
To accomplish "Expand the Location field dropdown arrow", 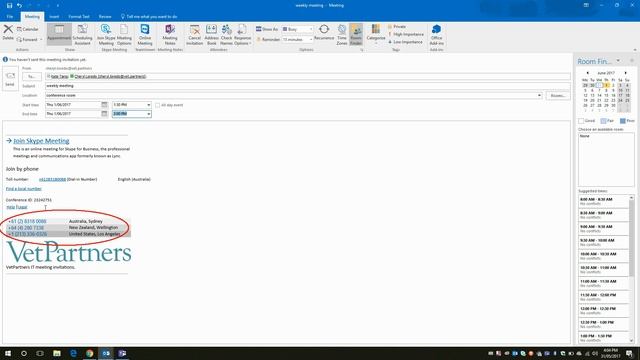I will (539, 96).
